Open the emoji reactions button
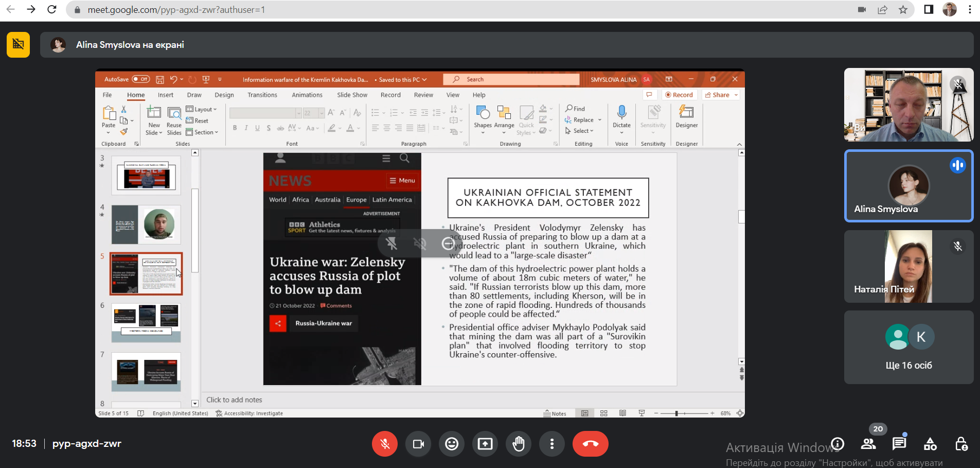This screenshot has height=468, width=980. (452, 444)
